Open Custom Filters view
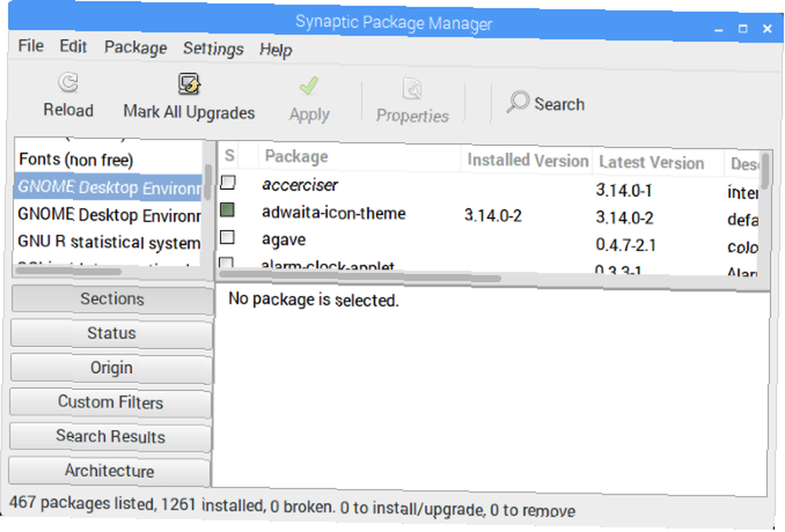 tap(111, 403)
